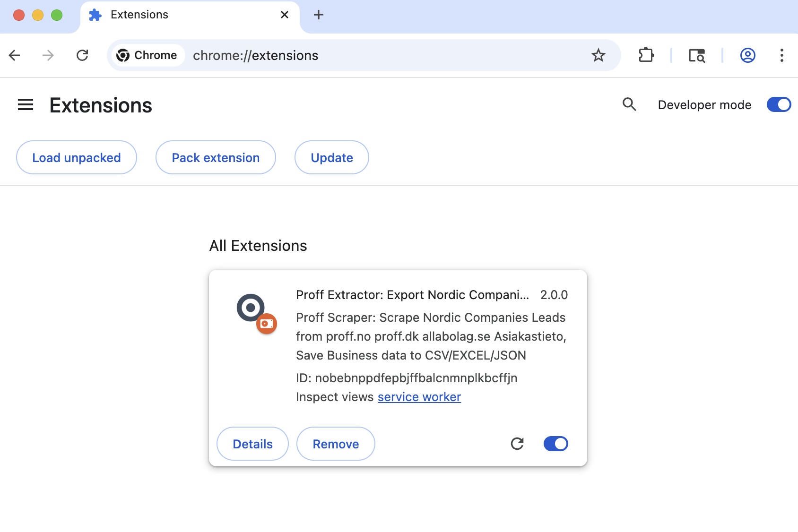Click the forward navigation arrow
The height and width of the screenshot is (532, 798).
point(47,55)
